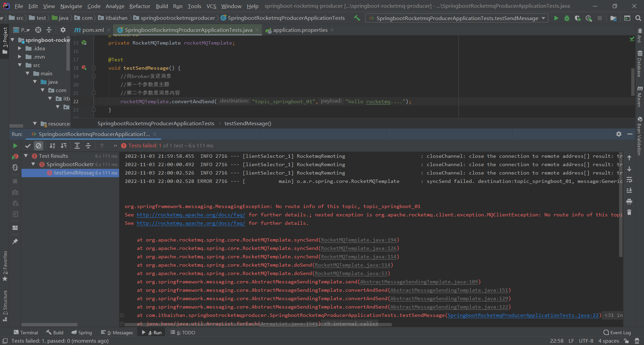Open AbstractMessageSendingTemplate.java:109 link

point(419,282)
